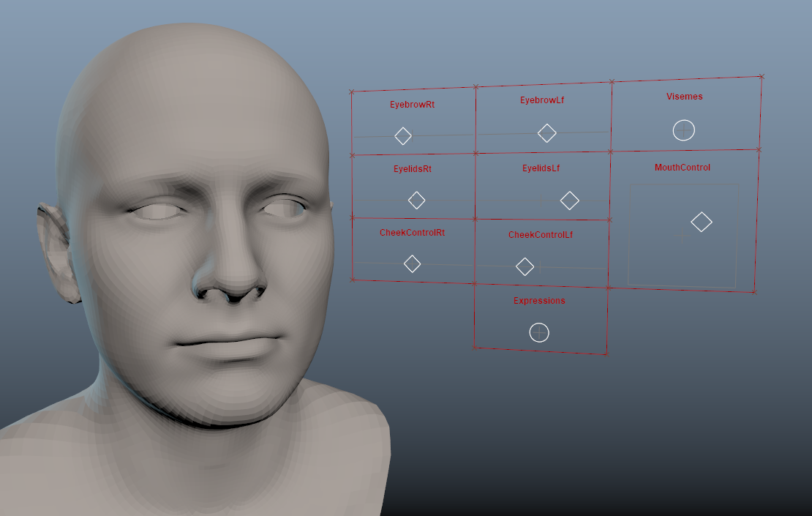The image size is (812, 516).
Task: Select the EyebrowRt diamond controller
Action: pos(403,135)
